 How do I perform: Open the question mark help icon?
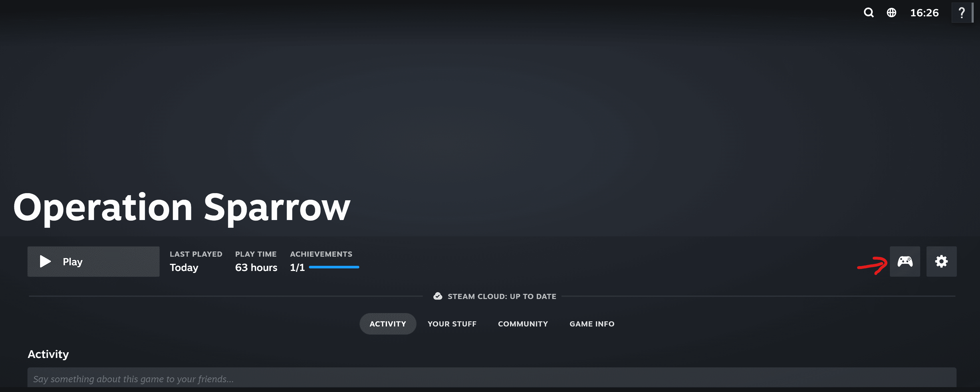(x=962, y=13)
